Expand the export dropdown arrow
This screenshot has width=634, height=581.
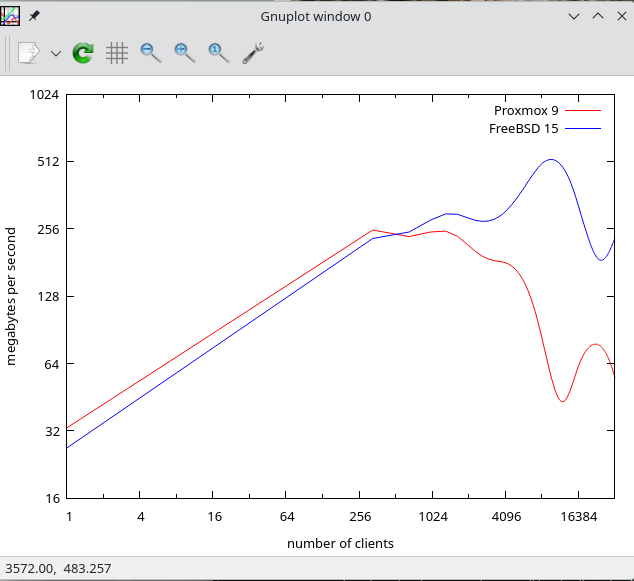[x=56, y=53]
